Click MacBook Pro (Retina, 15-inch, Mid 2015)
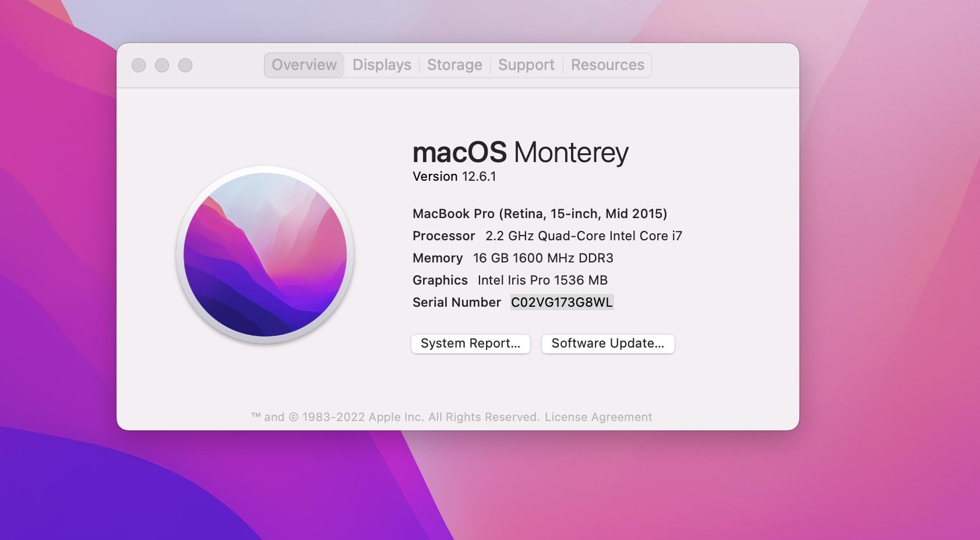 click(540, 213)
